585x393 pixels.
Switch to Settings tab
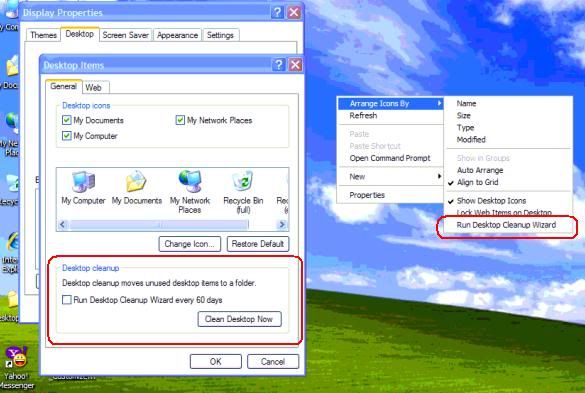220,35
